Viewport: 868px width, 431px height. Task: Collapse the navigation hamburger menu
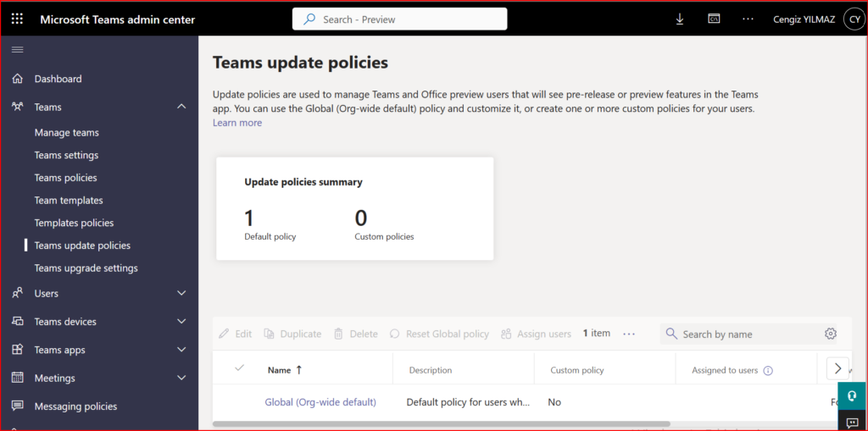18,50
